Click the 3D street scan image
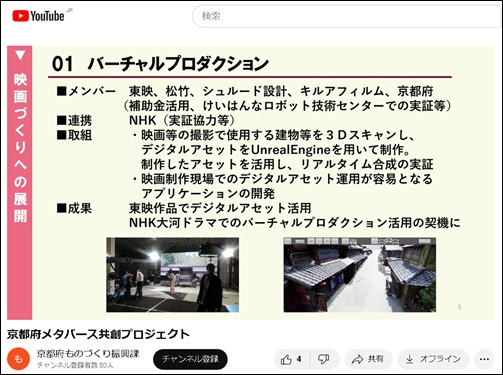The width and height of the screenshot is (503, 375). (360, 275)
